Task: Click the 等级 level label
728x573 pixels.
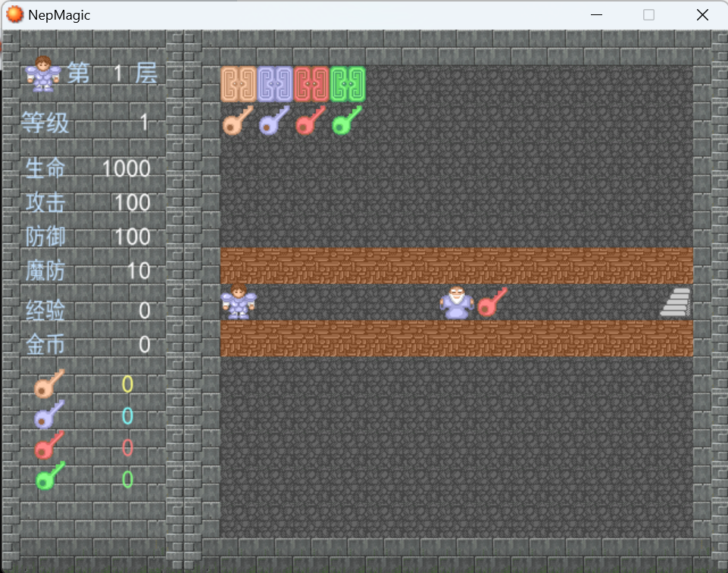Action: pyautogui.click(x=45, y=123)
